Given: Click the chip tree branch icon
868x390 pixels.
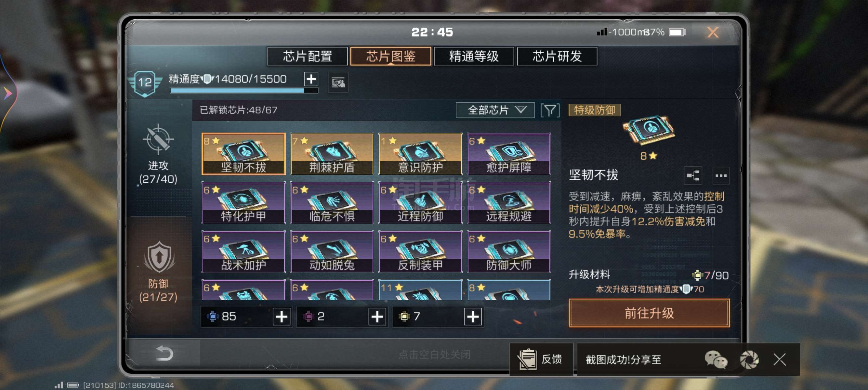Looking at the screenshot, I should pos(693,175).
